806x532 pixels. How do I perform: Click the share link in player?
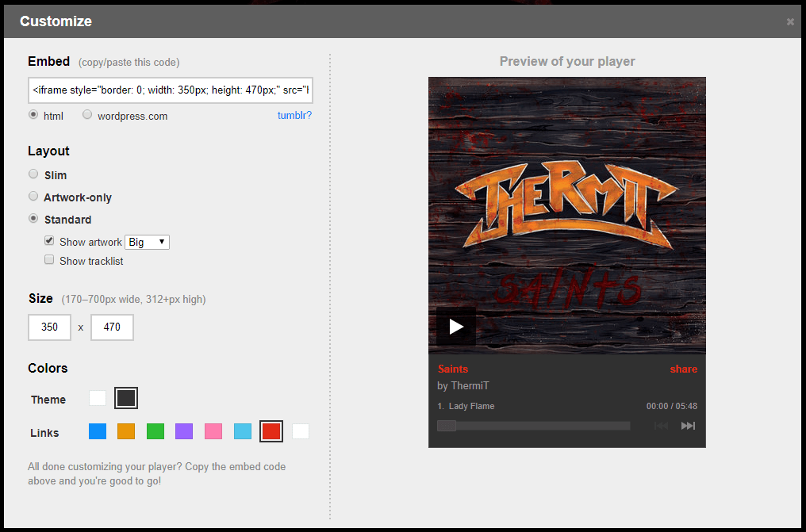683,369
